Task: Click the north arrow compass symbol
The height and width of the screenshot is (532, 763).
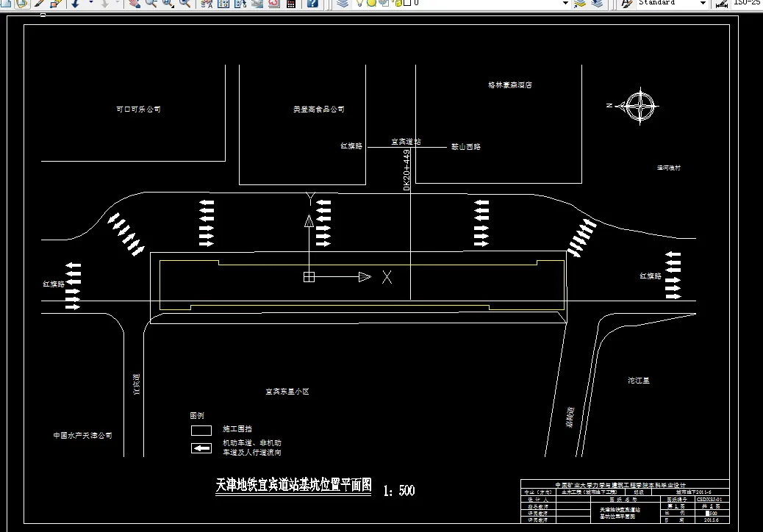Action: tap(640, 106)
